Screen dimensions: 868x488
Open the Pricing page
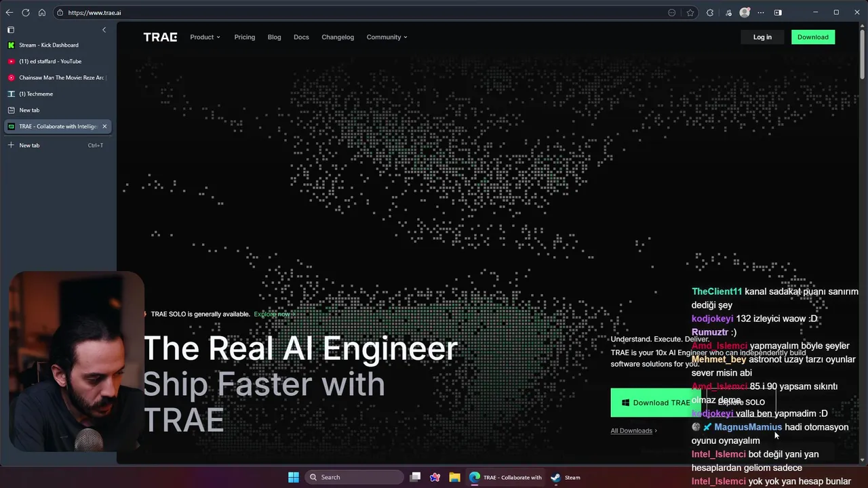point(245,37)
